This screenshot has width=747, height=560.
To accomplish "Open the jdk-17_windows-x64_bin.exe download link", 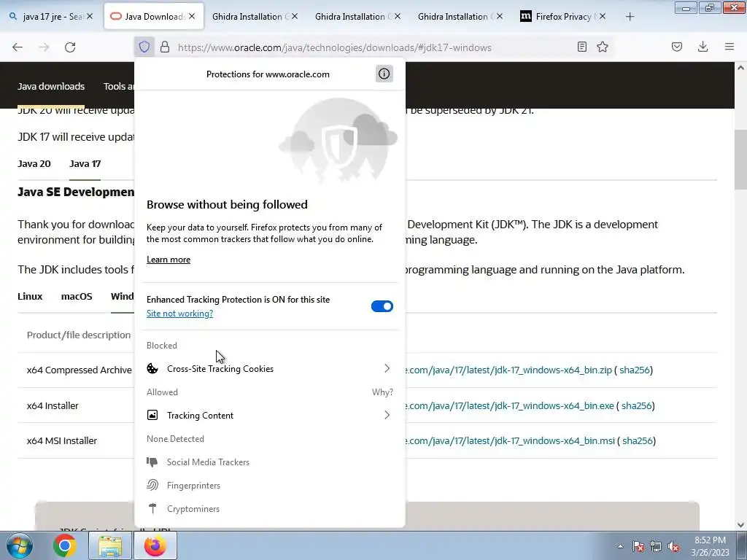I will tap(510, 405).
